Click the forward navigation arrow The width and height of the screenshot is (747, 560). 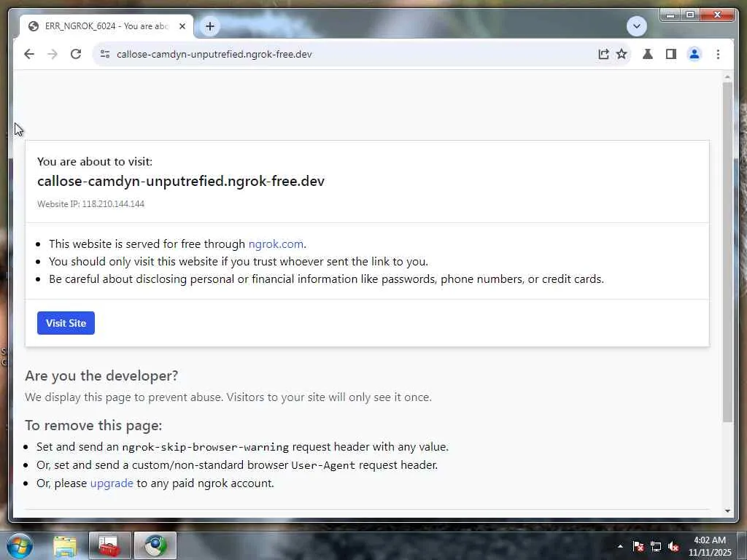click(53, 54)
